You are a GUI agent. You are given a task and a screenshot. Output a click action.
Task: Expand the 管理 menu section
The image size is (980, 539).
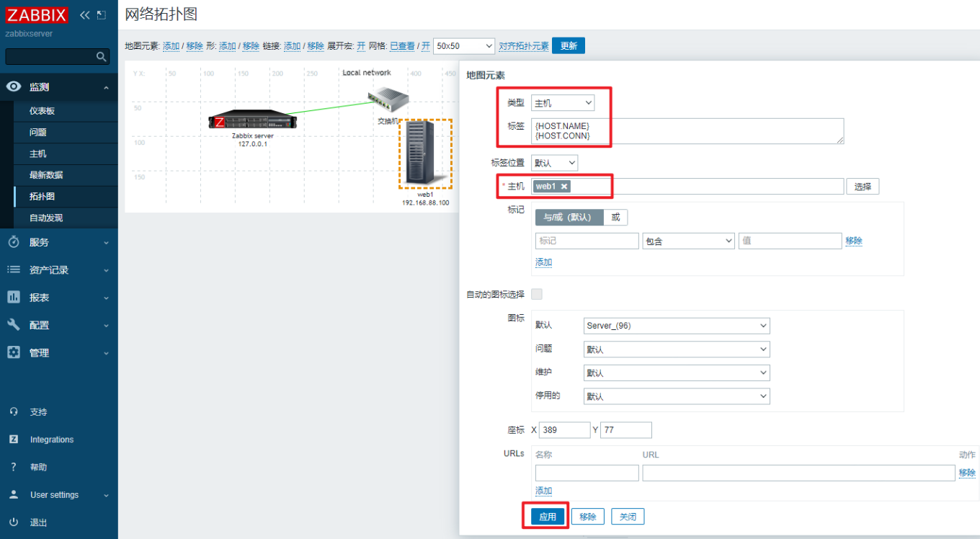click(x=106, y=353)
